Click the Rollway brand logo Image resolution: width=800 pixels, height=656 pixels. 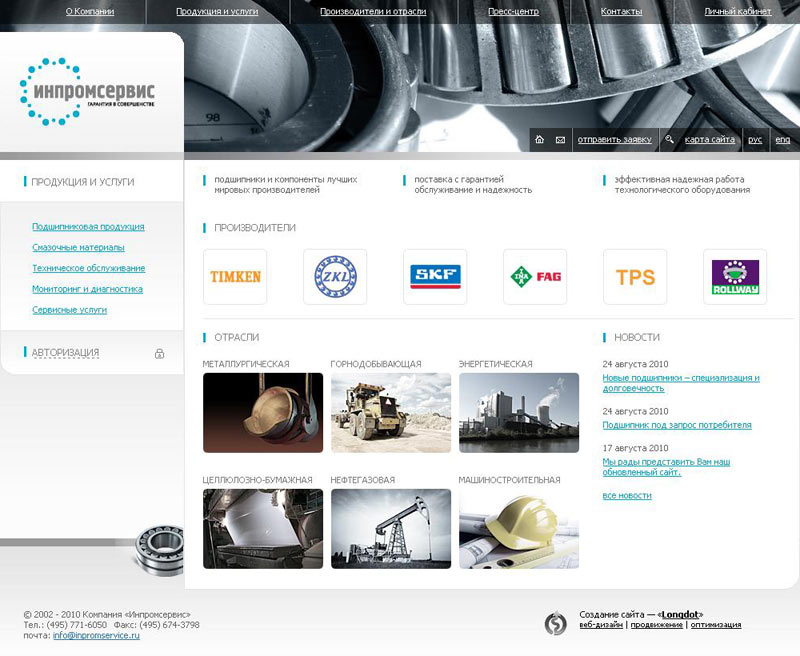pos(735,277)
